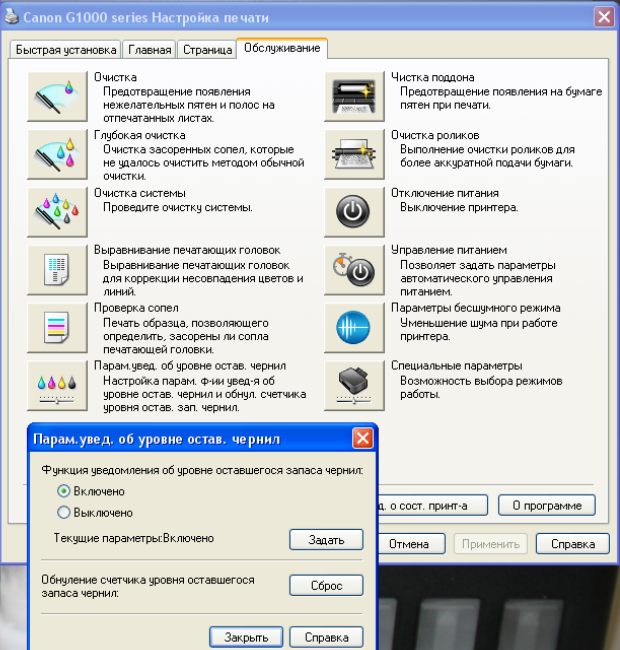Open Парам.увед. об уровне остав. чернил icon

pyautogui.click(x=57, y=386)
